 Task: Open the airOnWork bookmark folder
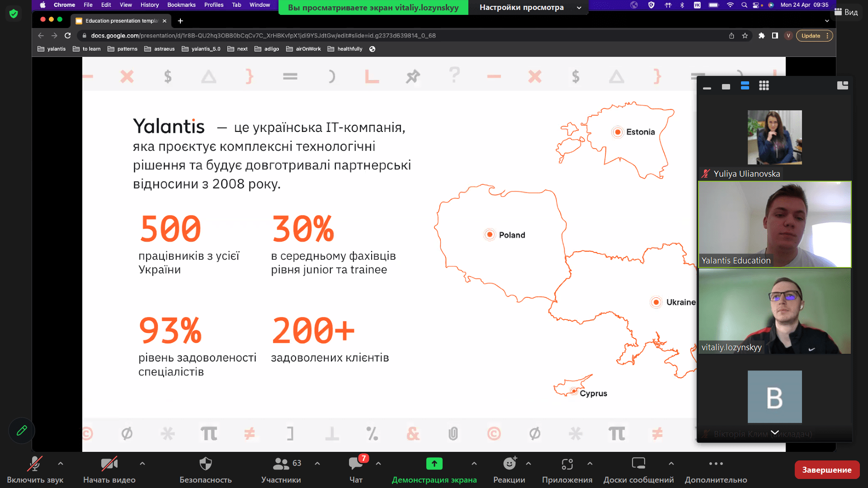coord(303,49)
